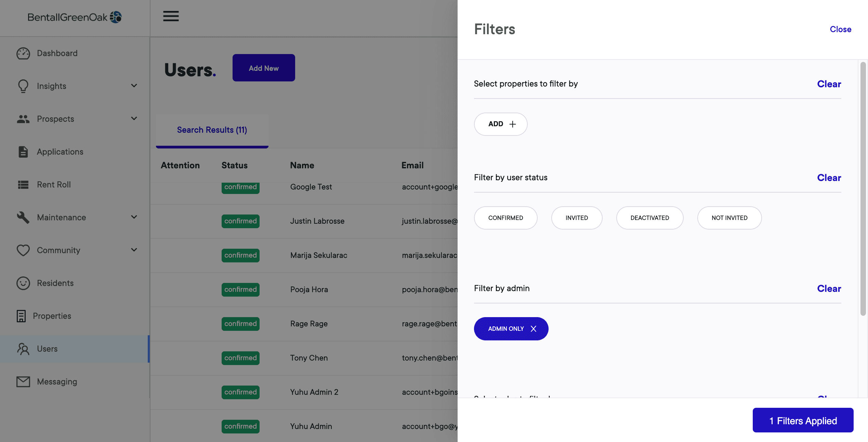Toggle the NOT INVITED status filter
868x442 pixels.
point(729,218)
